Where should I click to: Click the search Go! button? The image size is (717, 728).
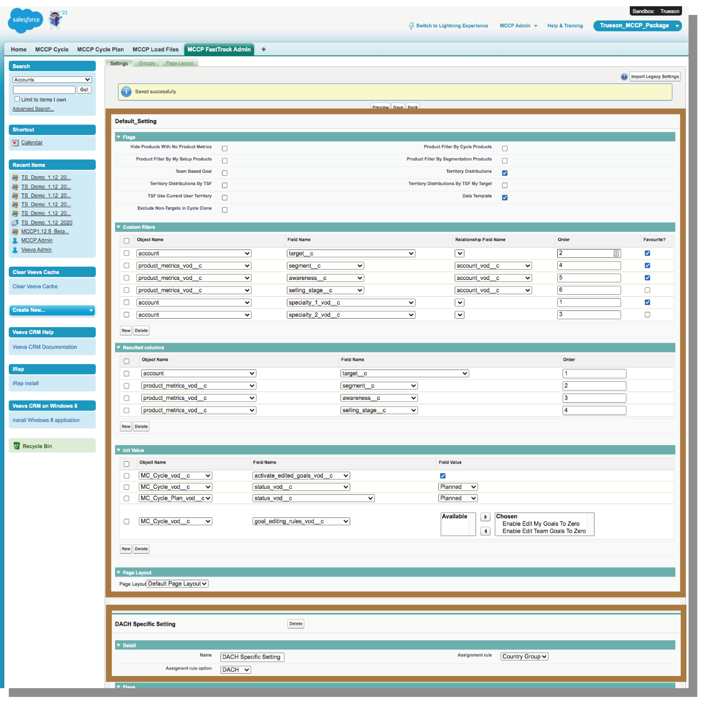(84, 90)
